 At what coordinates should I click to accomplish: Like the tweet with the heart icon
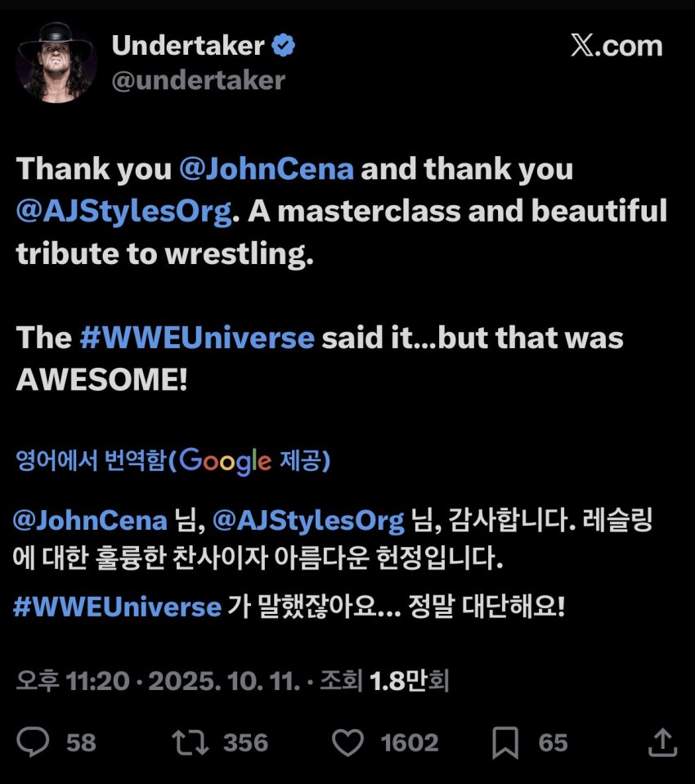point(347,741)
